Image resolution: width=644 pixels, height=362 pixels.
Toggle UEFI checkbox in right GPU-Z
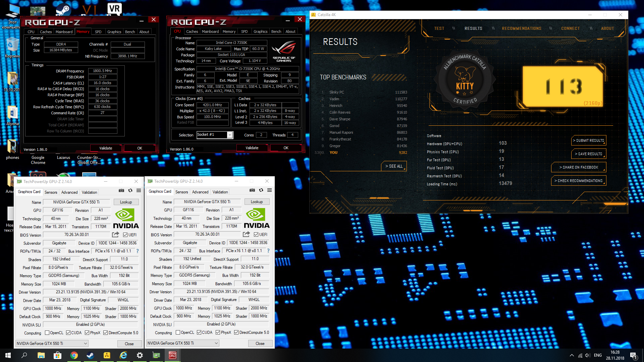tap(256, 235)
